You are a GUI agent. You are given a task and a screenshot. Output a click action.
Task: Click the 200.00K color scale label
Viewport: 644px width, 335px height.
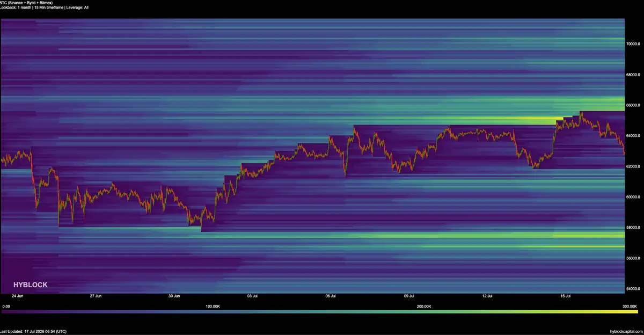[423, 307]
